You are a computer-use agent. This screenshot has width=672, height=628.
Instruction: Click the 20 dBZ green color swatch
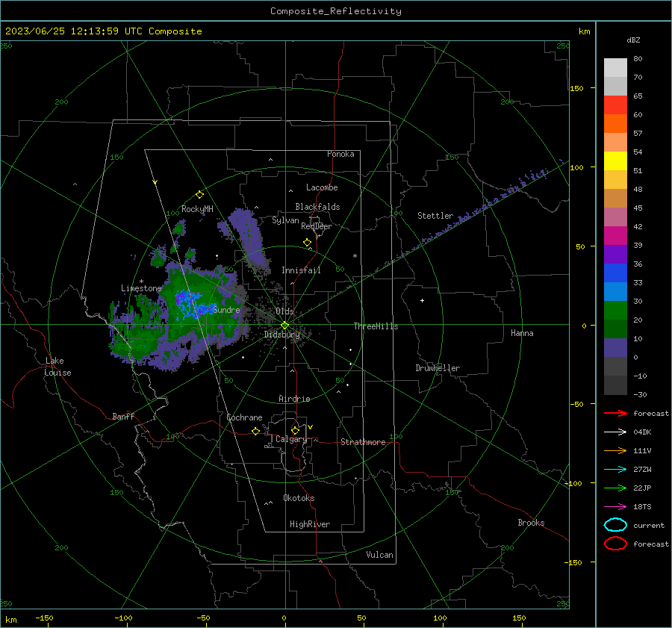[615, 311]
